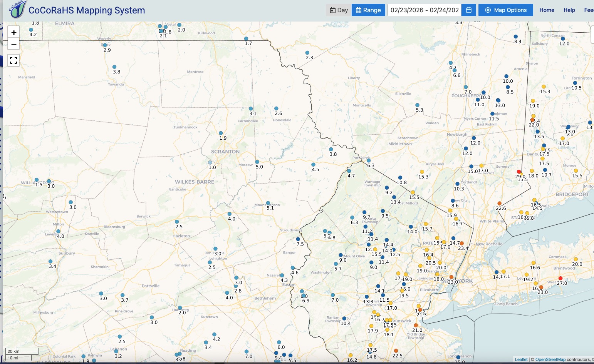Viewport: 594px width, 364px height.
Task: Zoom in on the map
Action: 13,33
